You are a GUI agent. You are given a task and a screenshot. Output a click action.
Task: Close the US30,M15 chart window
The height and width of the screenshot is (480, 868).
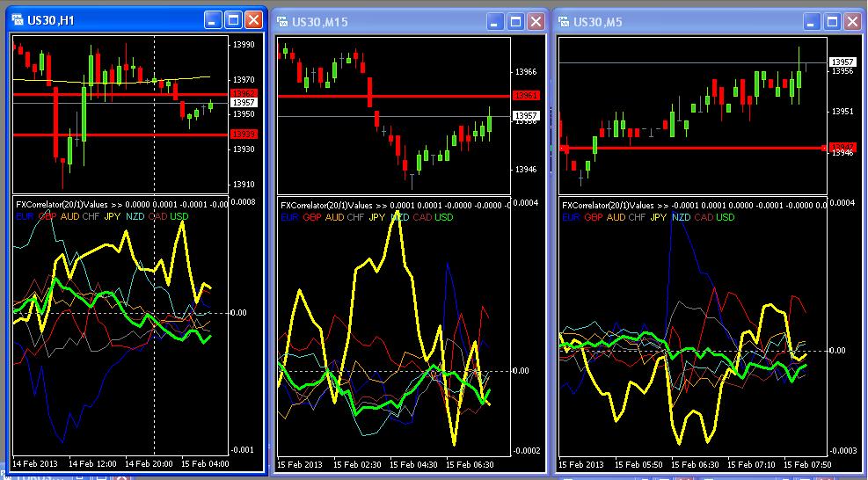click(x=536, y=22)
